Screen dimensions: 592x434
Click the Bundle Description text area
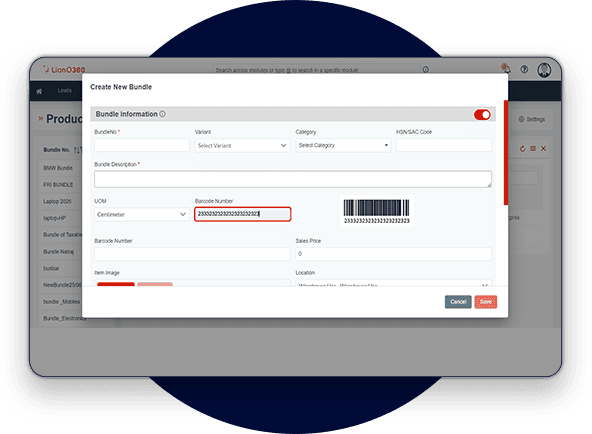pos(293,179)
